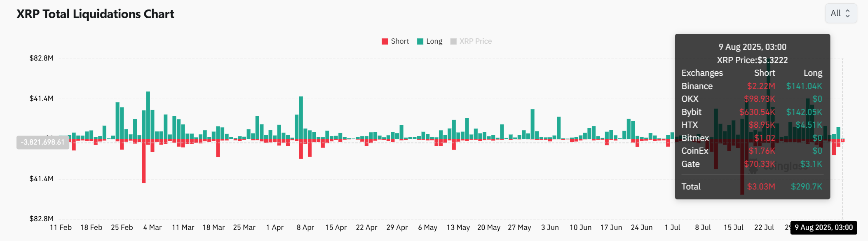The width and height of the screenshot is (868, 241).
Task: Click the green Long legend color square
Action: click(420, 41)
